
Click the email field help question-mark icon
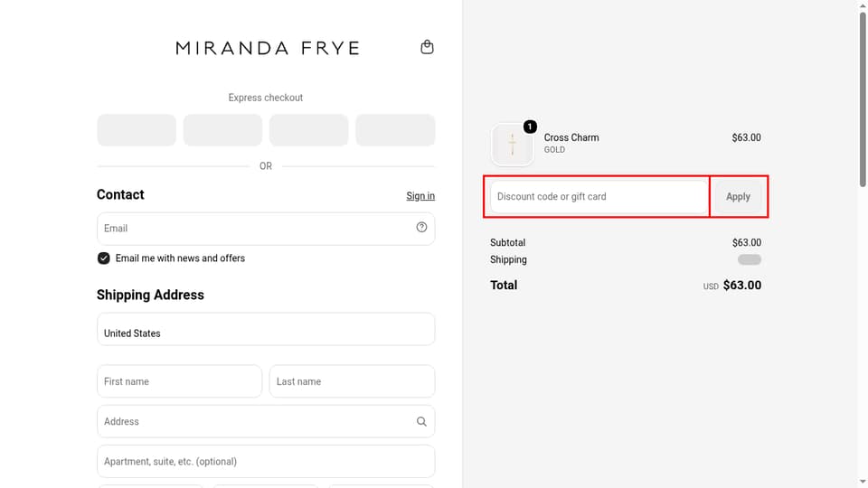click(x=422, y=228)
